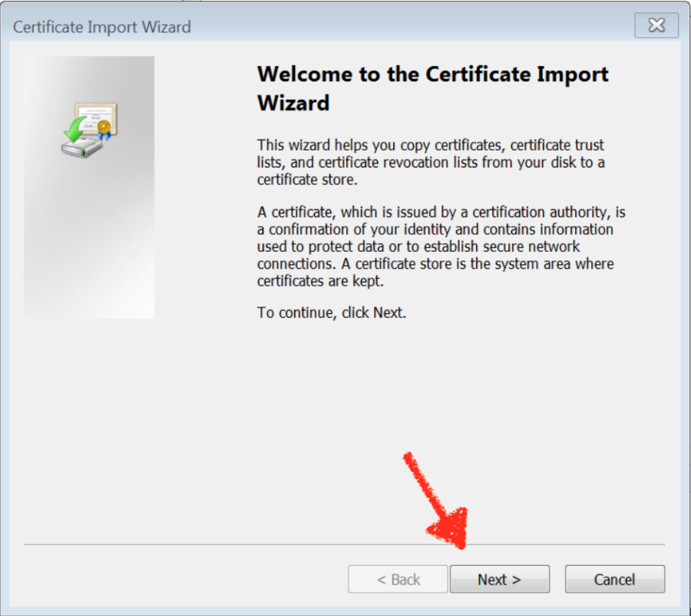This screenshot has height=616, width=691.
Task: Click 'To continue, click Next' sentence
Action: pos(332,313)
